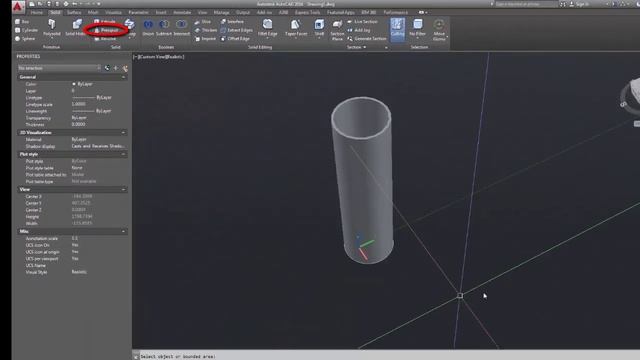The width and height of the screenshot is (640, 360).
Task: Click the Taper Faces tool
Action: (296, 28)
